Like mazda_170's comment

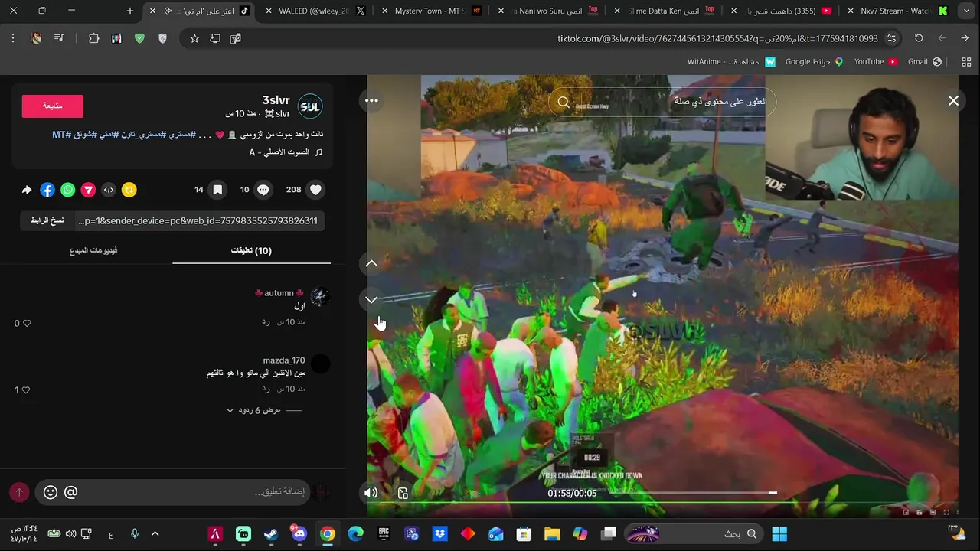click(26, 390)
